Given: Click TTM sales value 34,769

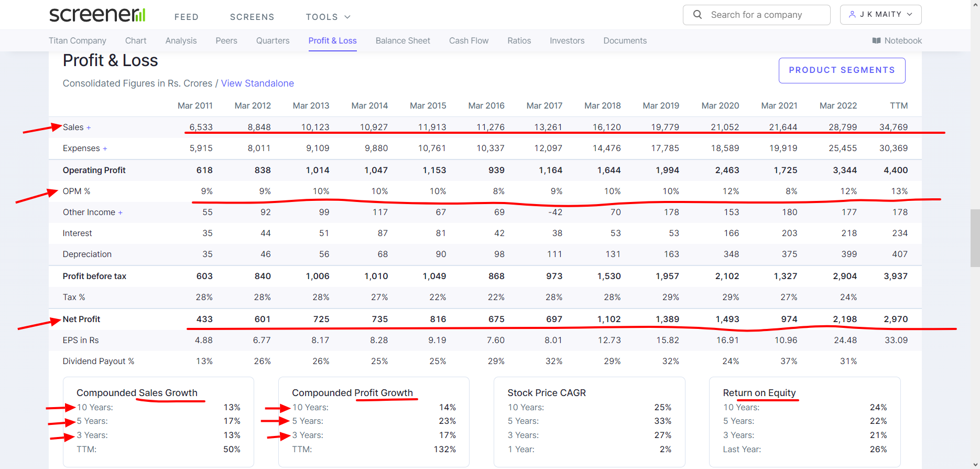Looking at the screenshot, I should [894, 127].
